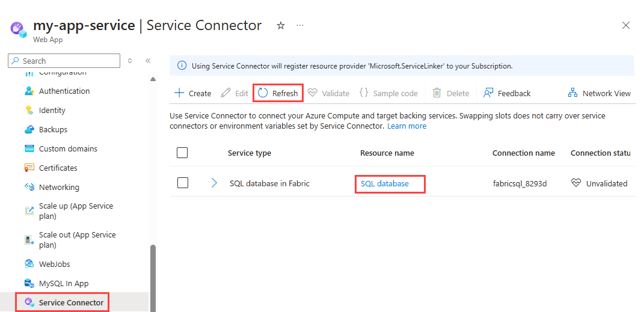Click the Certificates icon

[29, 168]
